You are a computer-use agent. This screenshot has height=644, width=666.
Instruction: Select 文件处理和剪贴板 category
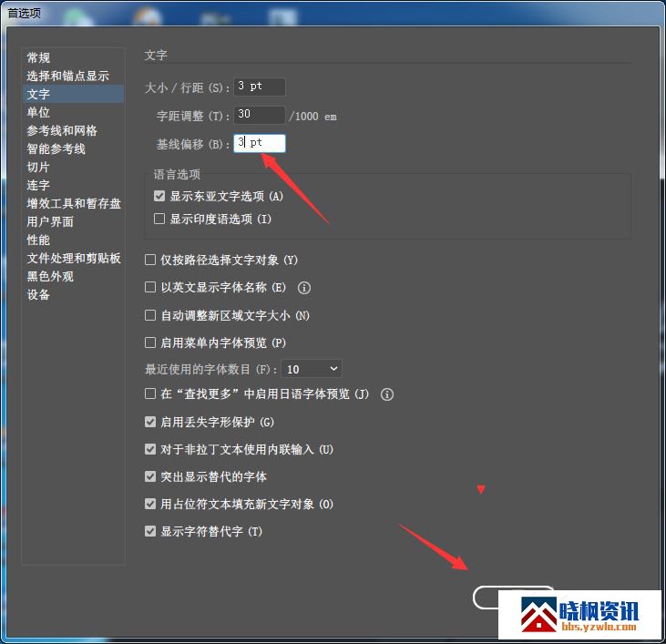click(74, 259)
